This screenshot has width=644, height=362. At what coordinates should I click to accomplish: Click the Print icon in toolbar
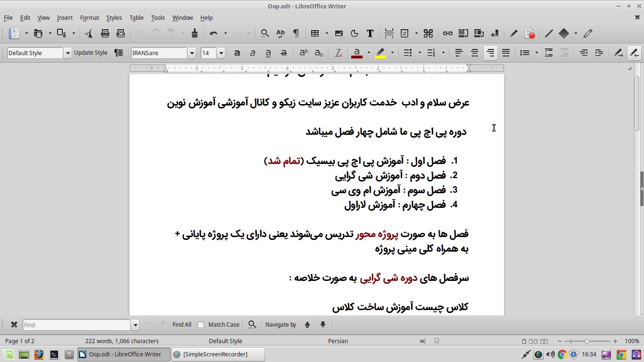click(x=105, y=33)
